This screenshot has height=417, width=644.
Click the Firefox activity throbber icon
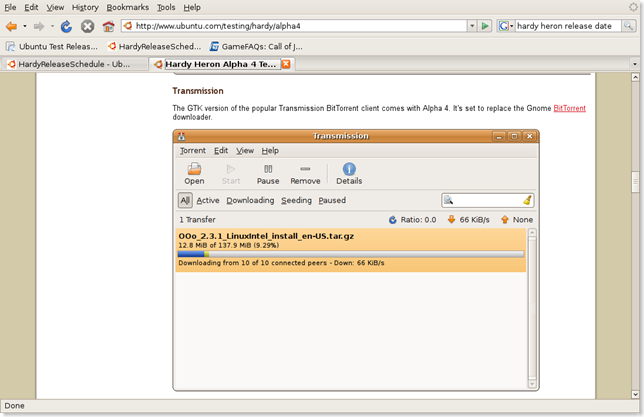[x=634, y=7]
